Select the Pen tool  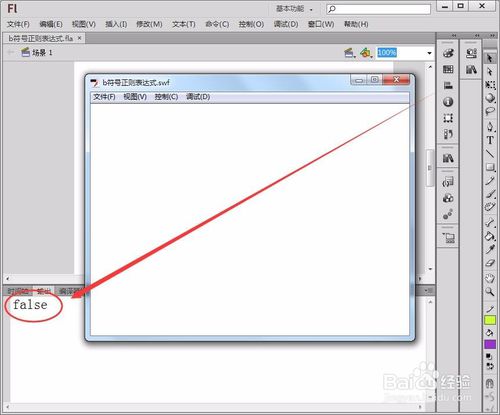(490, 127)
